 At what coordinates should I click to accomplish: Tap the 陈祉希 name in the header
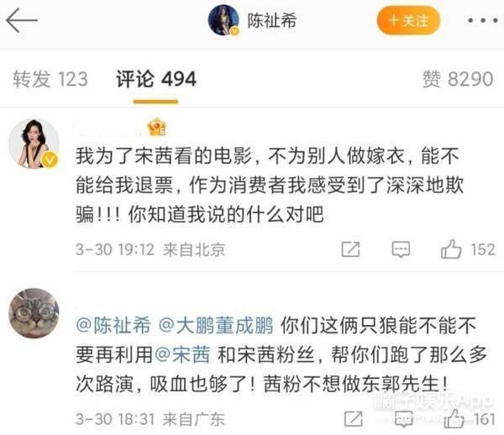272,21
